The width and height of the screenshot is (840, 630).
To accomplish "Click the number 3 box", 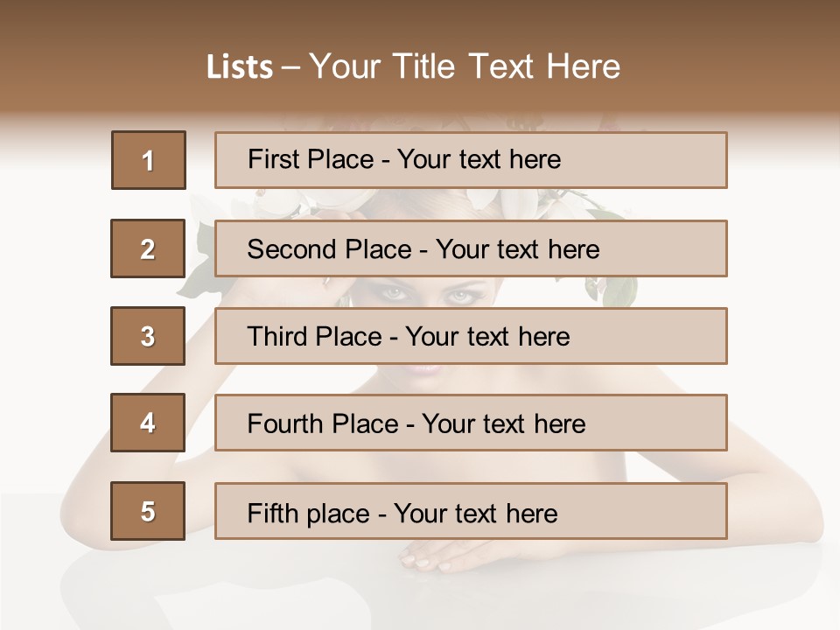I will pyautogui.click(x=148, y=336).
